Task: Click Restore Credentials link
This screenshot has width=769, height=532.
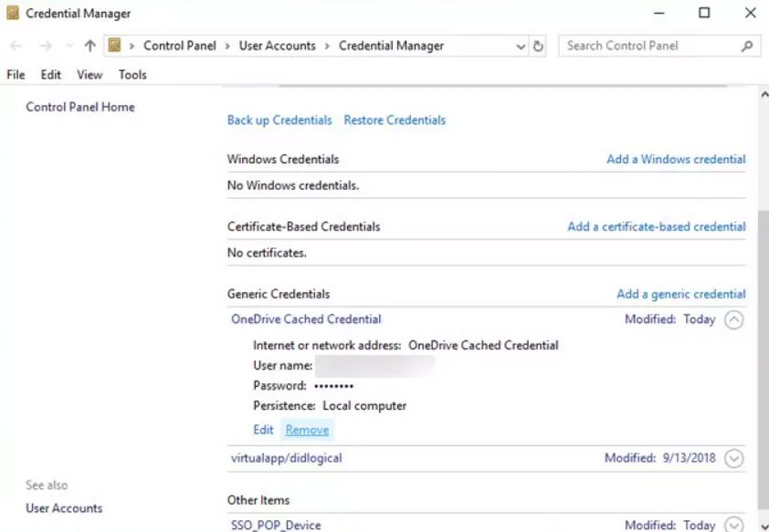Action: coord(395,120)
